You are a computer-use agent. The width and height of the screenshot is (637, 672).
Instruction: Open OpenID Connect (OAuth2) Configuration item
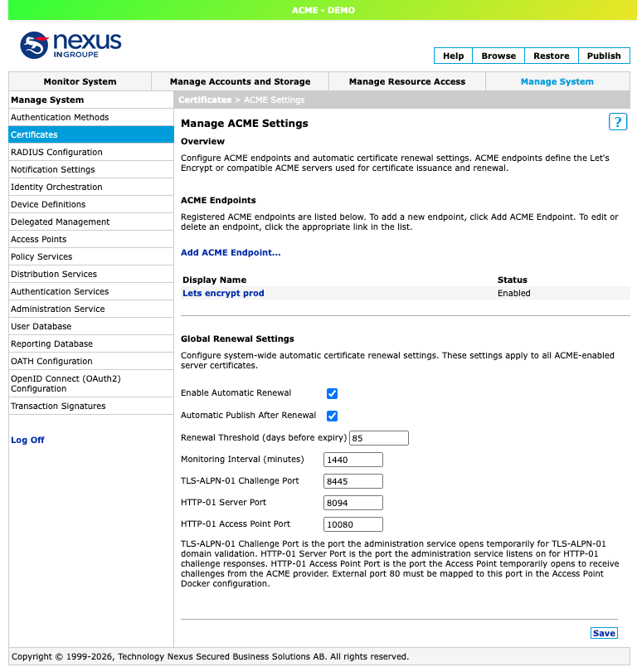coord(91,383)
